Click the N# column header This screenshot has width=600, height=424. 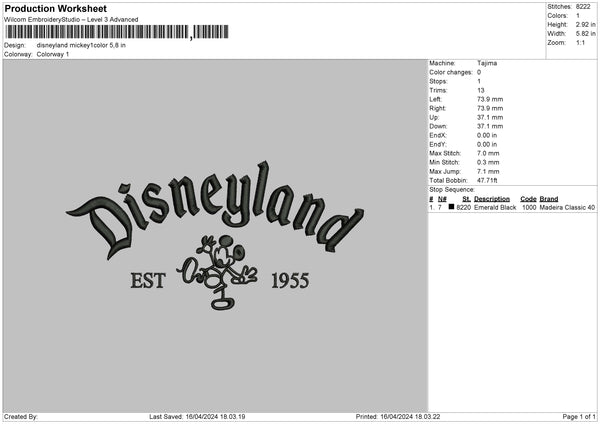point(442,199)
